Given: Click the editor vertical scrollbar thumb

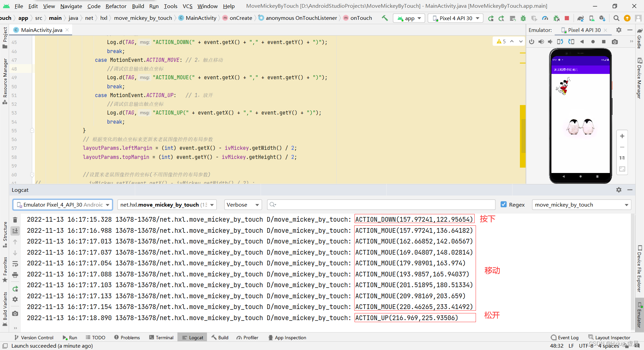Looking at the screenshot, I should pos(523,136).
